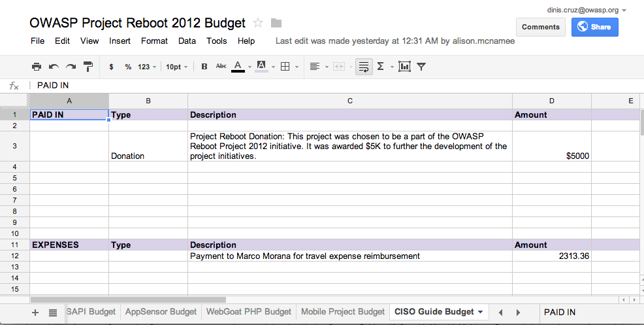Open the 123 number format dropdown
Screen dimensions: 644x325
pos(147,67)
